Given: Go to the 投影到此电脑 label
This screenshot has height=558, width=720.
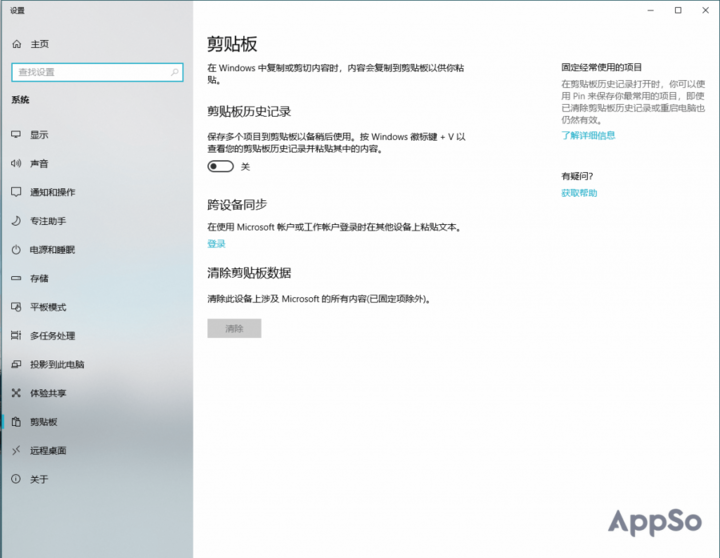Looking at the screenshot, I should point(57,364).
